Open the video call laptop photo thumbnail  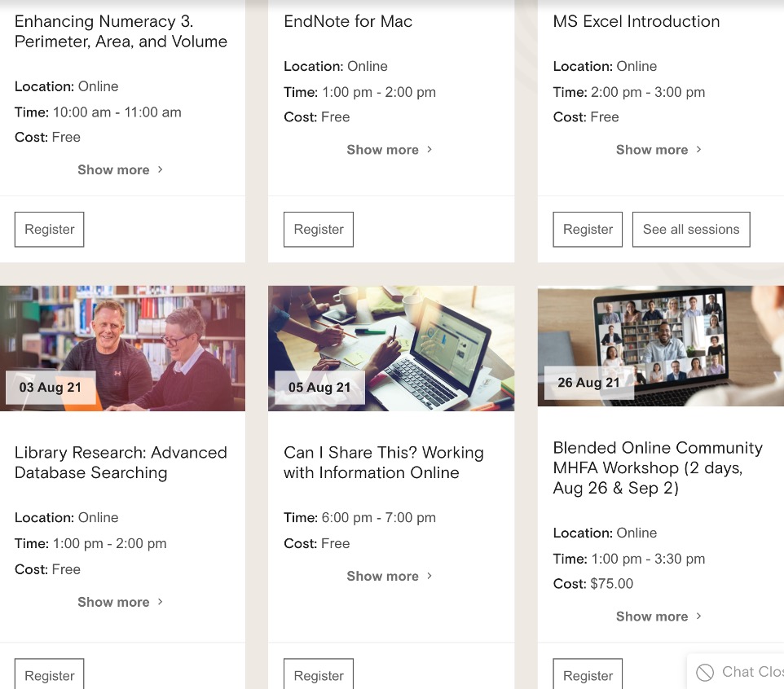(660, 346)
